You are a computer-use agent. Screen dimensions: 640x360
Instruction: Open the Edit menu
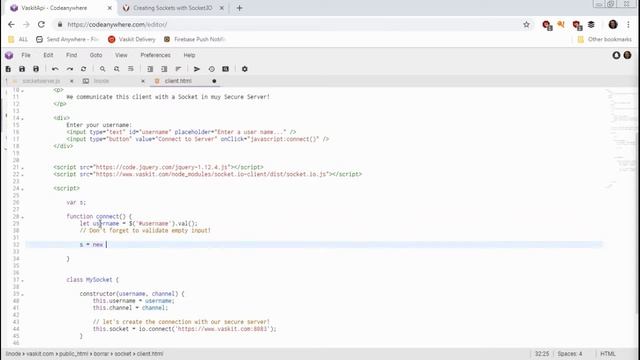point(48,55)
